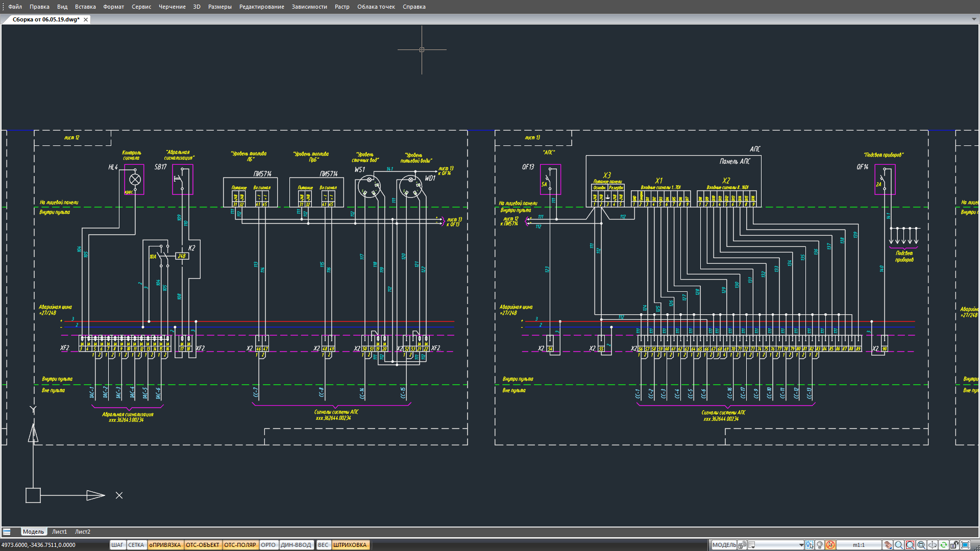
Task: Activate the realtime Zoom magnifier
Action: tap(899, 545)
